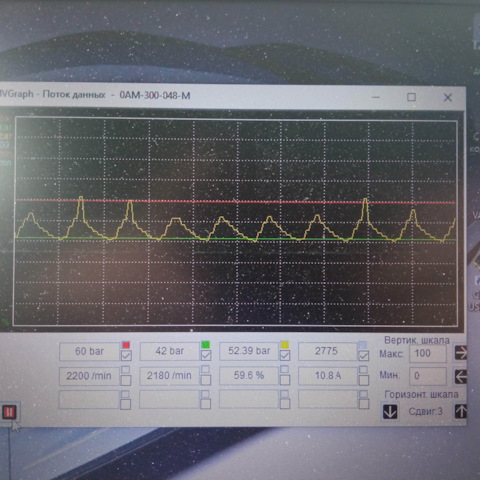The height and width of the screenshot is (480, 480).
Task: Click the down arrow in horizontal scale
Action: [x=390, y=411]
